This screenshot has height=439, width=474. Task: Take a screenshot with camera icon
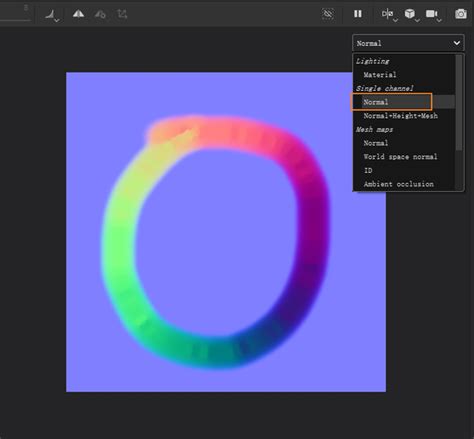tap(461, 14)
